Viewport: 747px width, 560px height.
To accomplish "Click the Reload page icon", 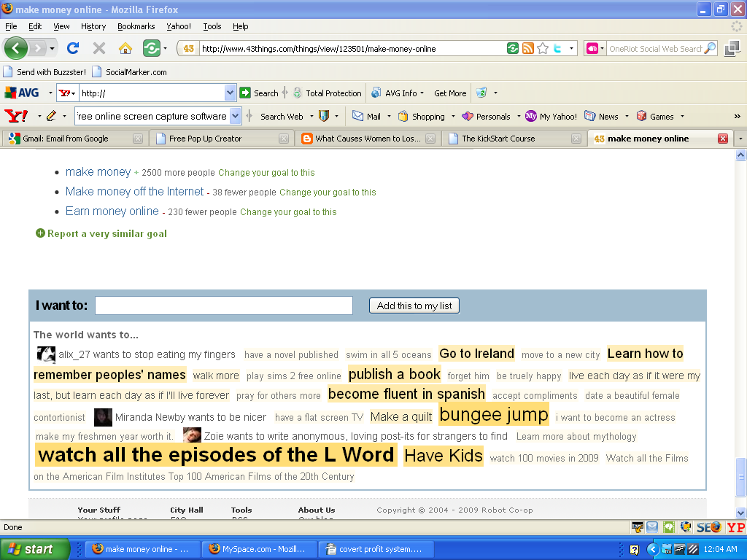I will 73,49.
